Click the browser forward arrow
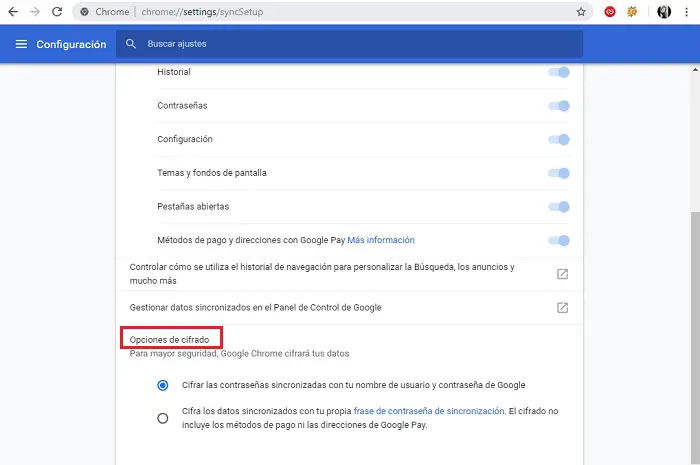 (x=35, y=12)
